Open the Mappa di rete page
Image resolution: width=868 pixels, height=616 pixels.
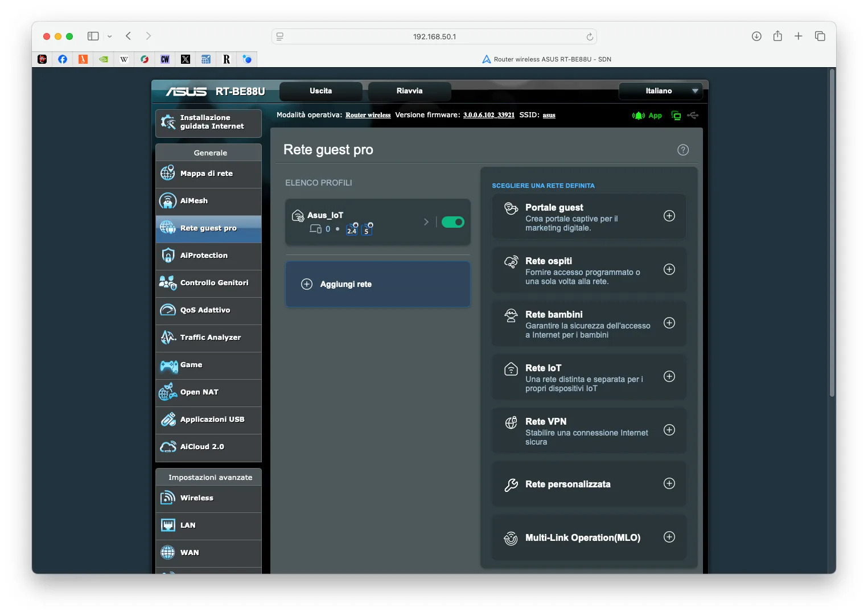[208, 174]
